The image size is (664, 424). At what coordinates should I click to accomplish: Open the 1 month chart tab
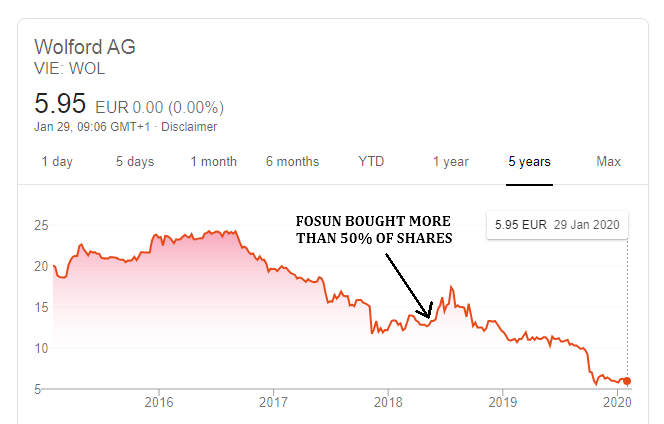click(214, 161)
